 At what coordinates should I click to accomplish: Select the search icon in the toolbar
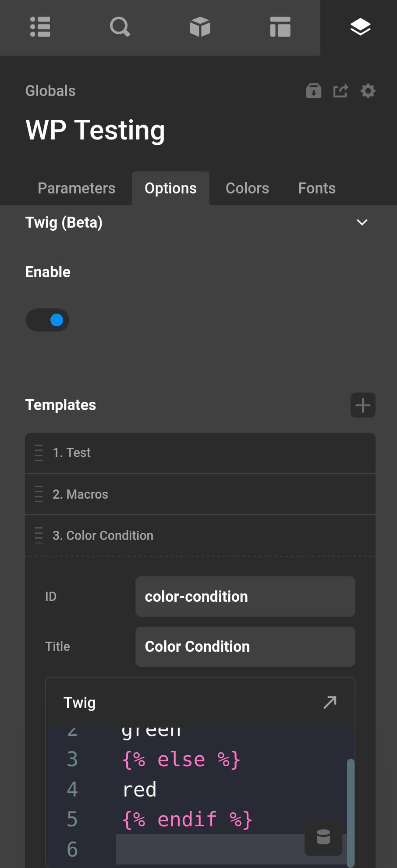120,27
